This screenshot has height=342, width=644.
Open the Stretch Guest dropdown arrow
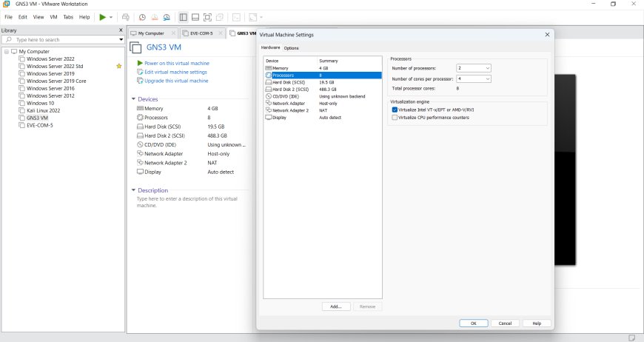[261, 17]
